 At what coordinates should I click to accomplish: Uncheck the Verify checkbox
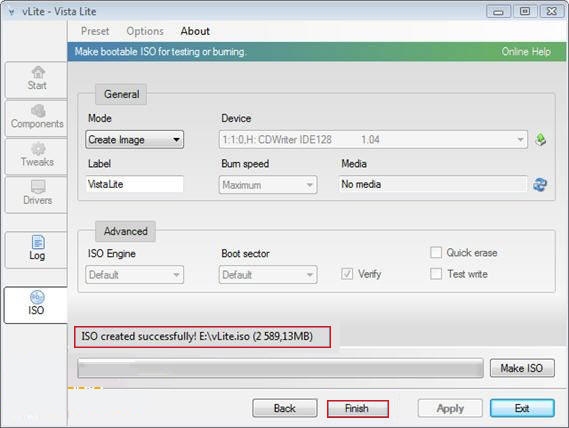[x=347, y=274]
